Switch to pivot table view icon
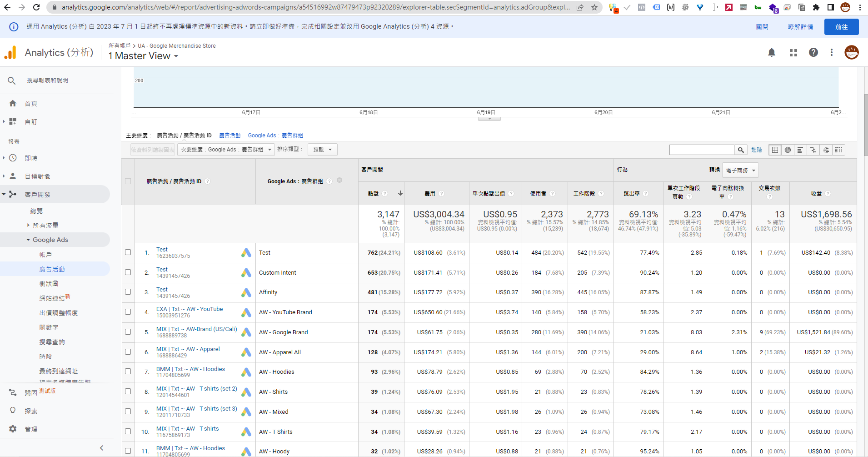Viewport: 868px width, 457px height. 838,150
